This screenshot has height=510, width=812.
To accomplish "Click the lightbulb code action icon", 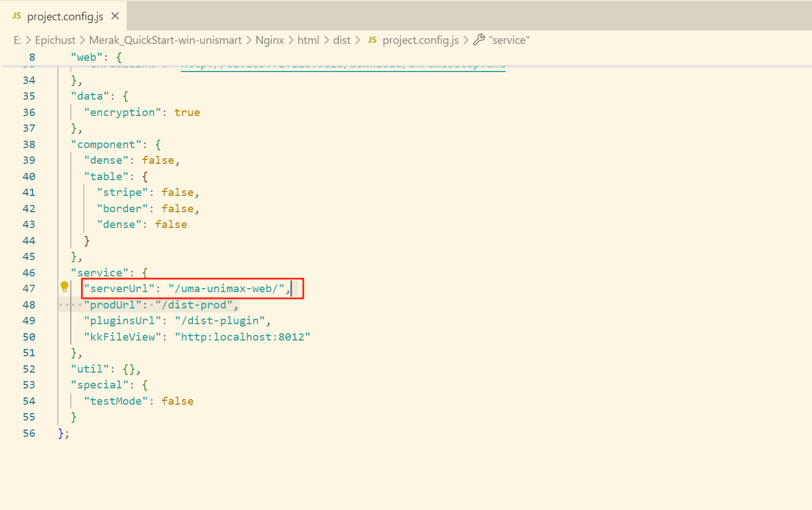I will (x=65, y=287).
